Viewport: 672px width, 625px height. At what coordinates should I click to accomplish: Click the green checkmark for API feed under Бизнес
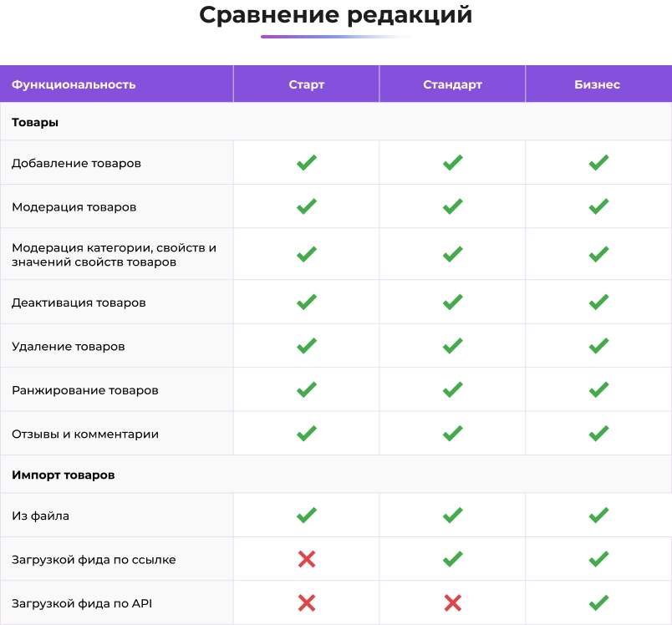[x=598, y=602]
